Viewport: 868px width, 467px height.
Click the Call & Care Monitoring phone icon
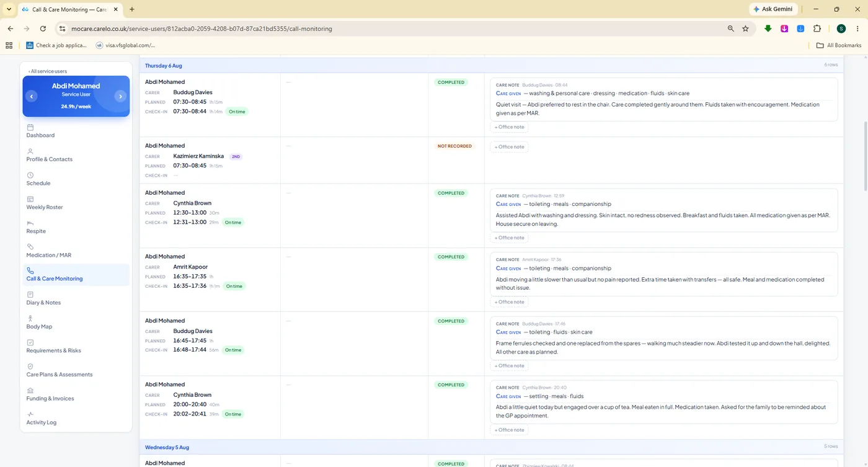30,271
